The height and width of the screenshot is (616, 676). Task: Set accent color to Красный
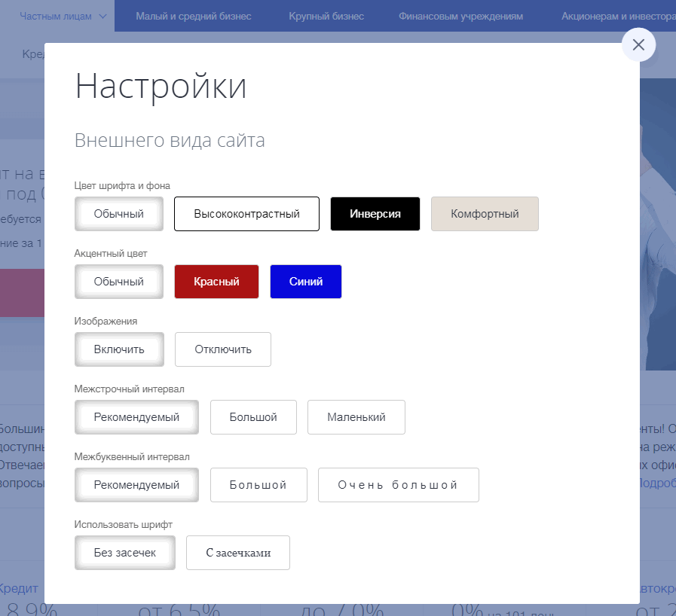216,282
